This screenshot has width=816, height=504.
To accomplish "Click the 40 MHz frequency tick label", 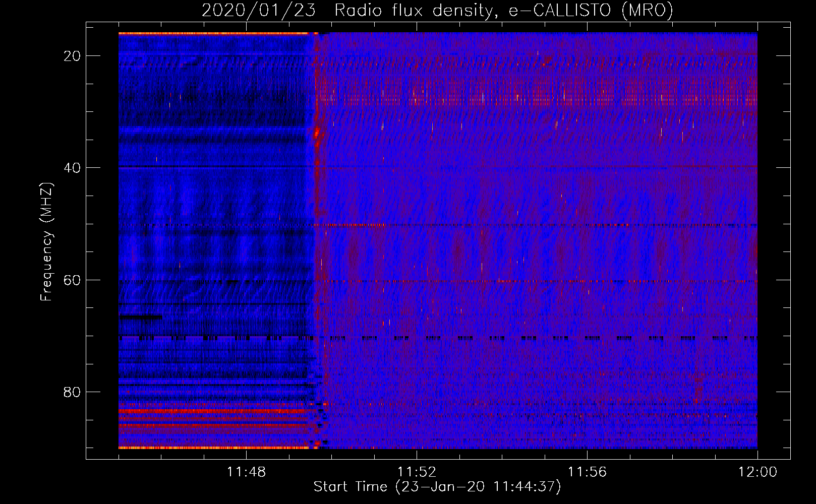I will tap(72, 168).
